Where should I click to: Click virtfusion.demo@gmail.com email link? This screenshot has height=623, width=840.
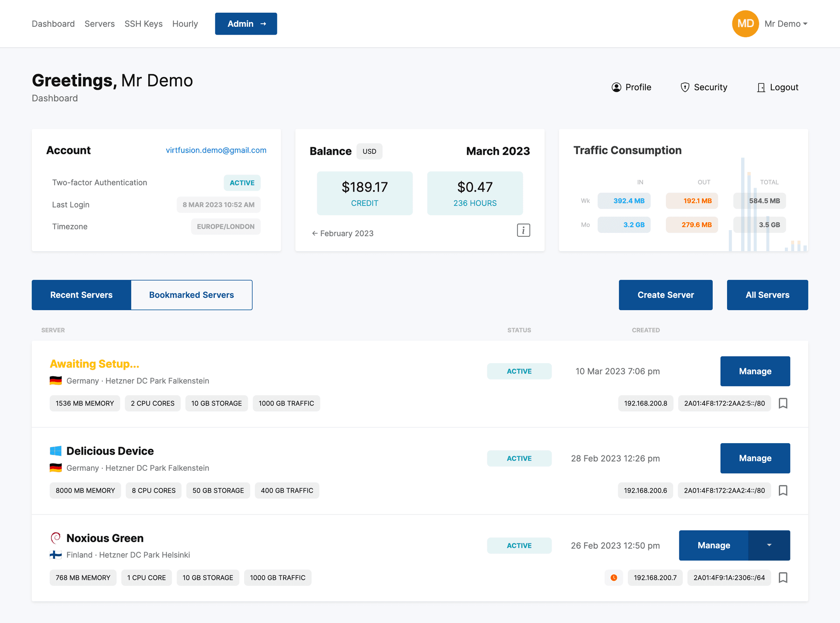coord(216,149)
